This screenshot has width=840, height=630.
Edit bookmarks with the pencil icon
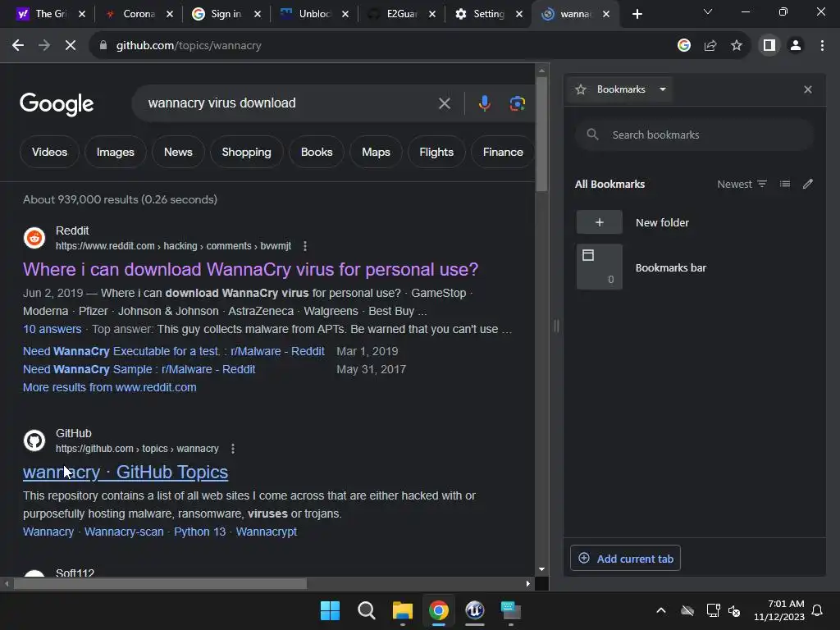tap(808, 185)
